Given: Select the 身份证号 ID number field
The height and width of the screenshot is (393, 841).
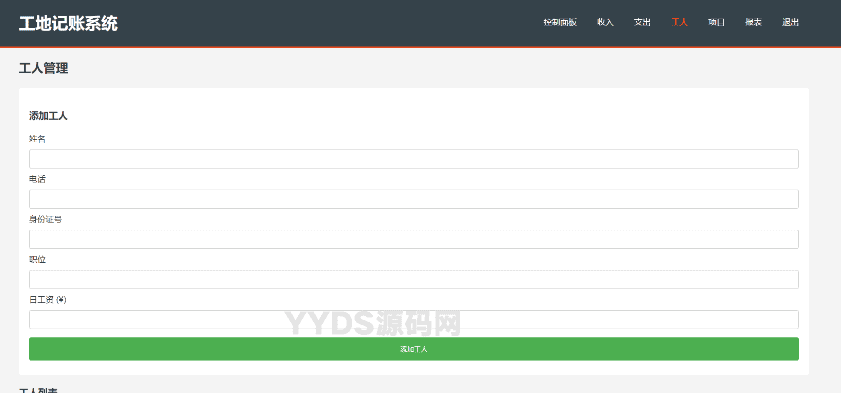Looking at the screenshot, I should pyautogui.click(x=414, y=239).
